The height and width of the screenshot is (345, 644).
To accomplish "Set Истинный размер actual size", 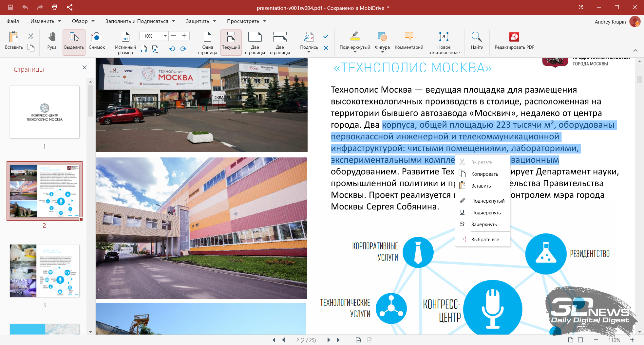I will point(125,43).
